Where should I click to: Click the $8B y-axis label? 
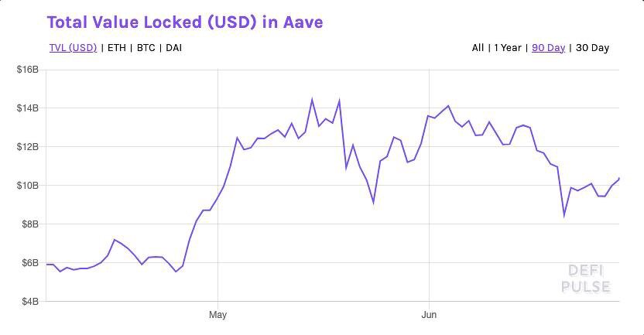tap(29, 224)
